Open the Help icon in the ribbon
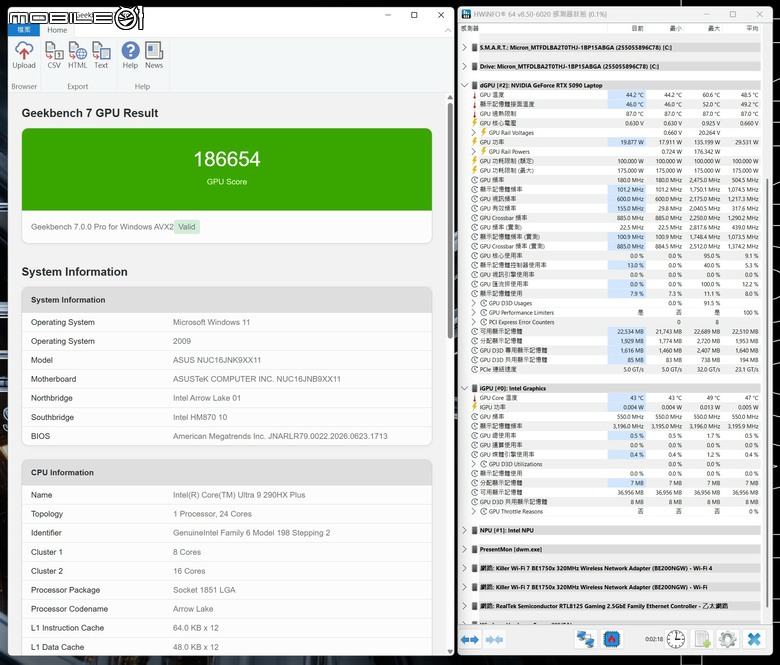This screenshot has width=780, height=665. [x=130, y=55]
